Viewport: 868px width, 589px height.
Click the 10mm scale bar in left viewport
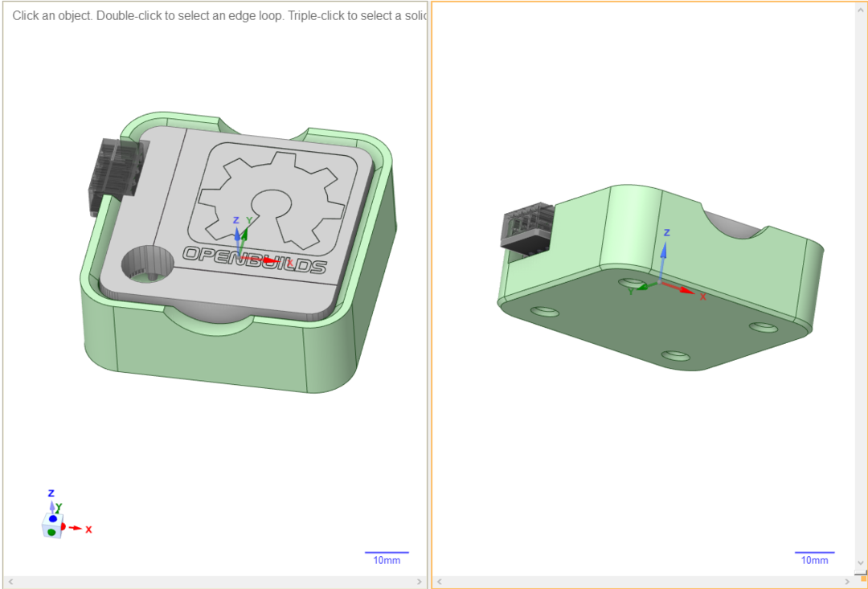tap(387, 556)
